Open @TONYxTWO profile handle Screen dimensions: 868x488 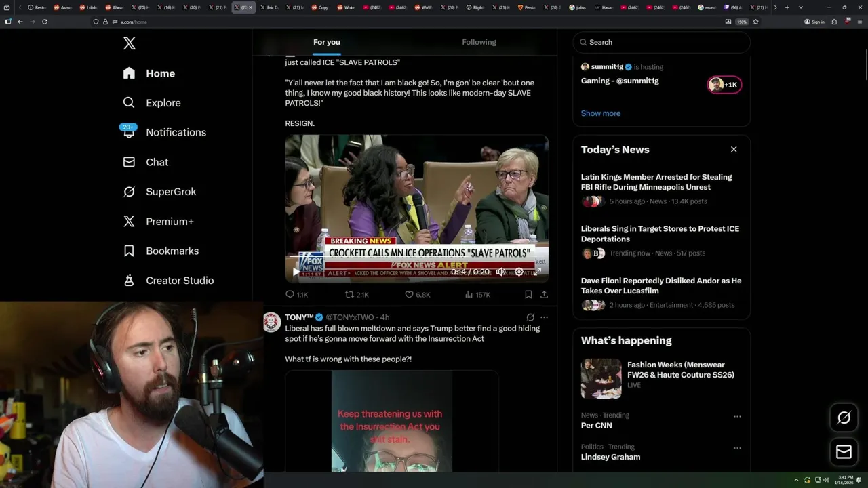click(350, 317)
